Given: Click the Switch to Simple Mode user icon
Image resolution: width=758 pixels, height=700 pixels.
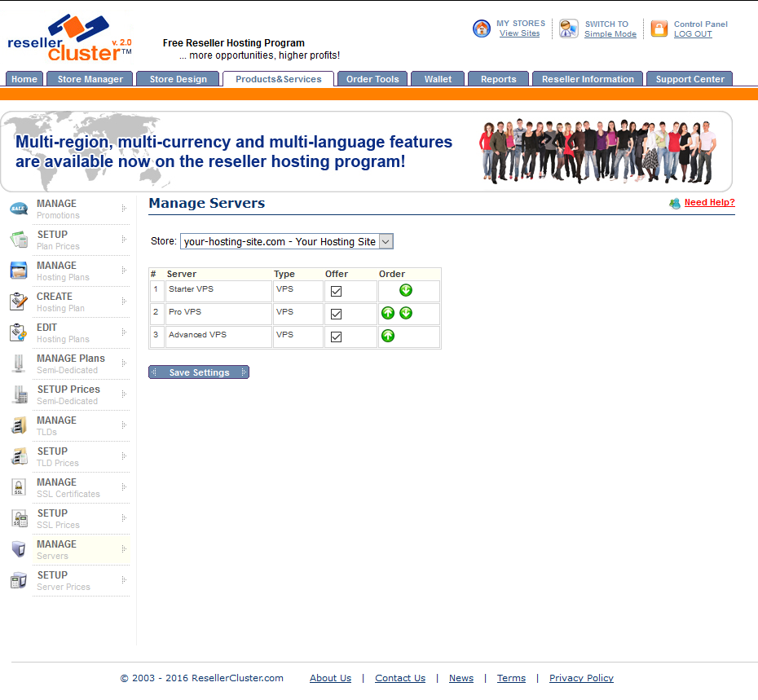Looking at the screenshot, I should (x=569, y=29).
